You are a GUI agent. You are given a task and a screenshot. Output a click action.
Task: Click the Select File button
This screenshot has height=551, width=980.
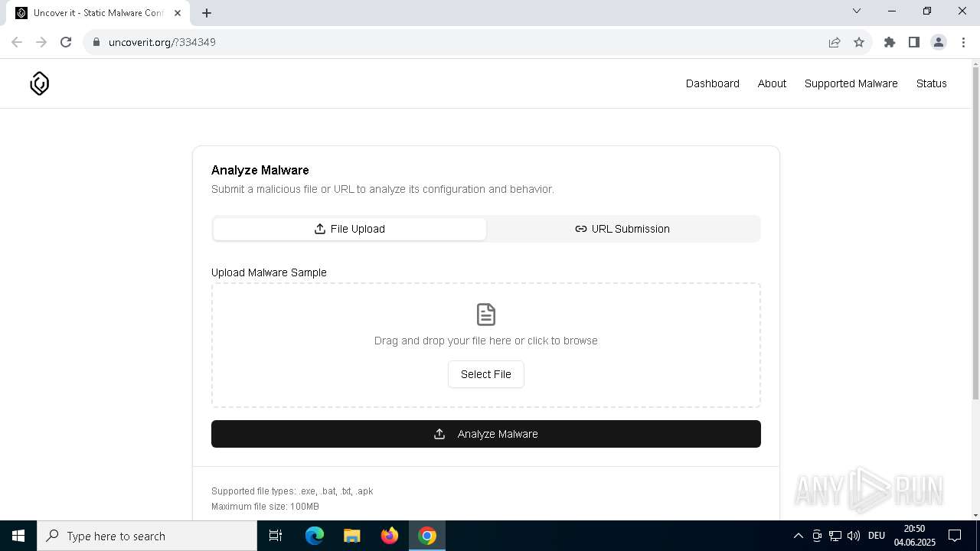(x=486, y=374)
